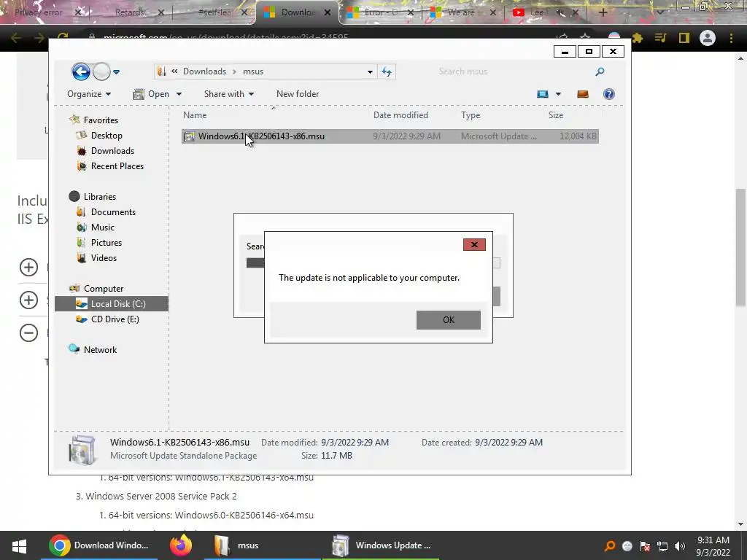The height and width of the screenshot is (560, 747).
Task: Switch to the YouTube browser tab
Action: (544, 12)
